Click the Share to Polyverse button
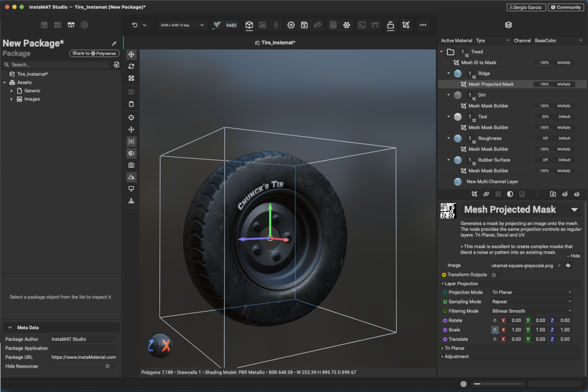Image resolution: width=588 pixels, height=392 pixels. pyautogui.click(x=94, y=53)
